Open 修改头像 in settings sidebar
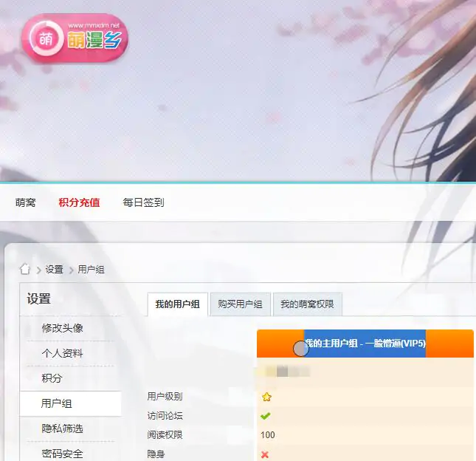476x461 pixels. (x=63, y=328)
